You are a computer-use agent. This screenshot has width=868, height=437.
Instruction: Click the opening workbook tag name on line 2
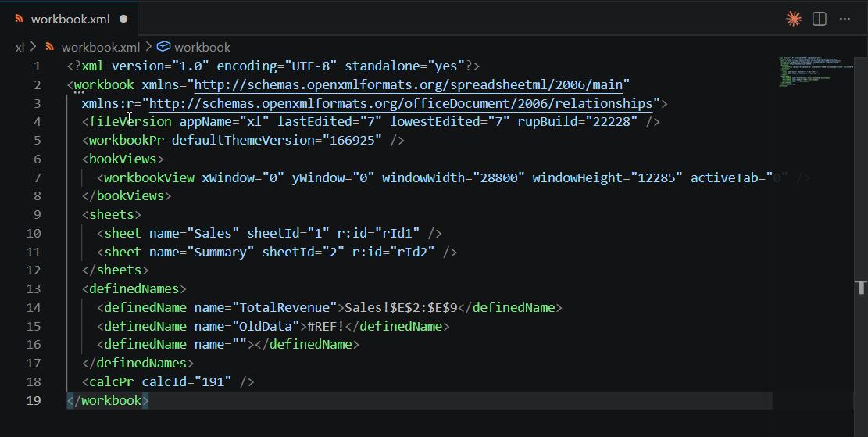104,84
